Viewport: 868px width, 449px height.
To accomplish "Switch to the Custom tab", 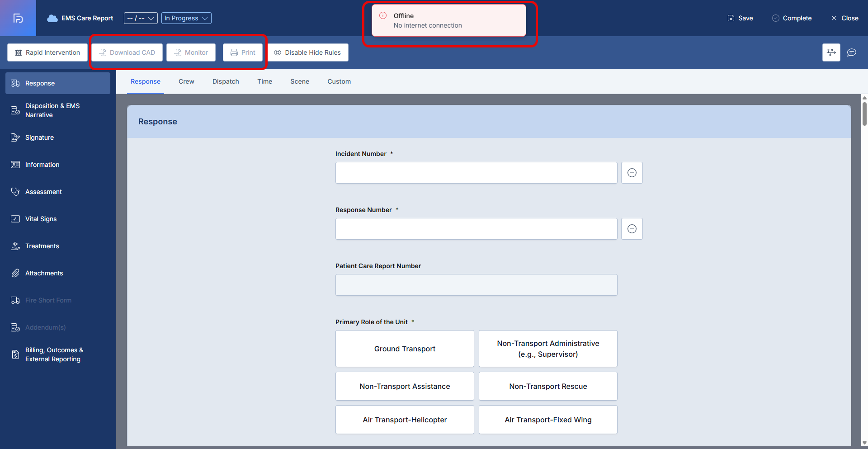I will 339,81.
